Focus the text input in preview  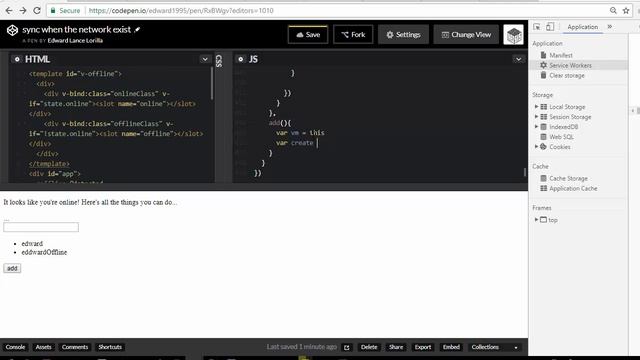[41, 227]
